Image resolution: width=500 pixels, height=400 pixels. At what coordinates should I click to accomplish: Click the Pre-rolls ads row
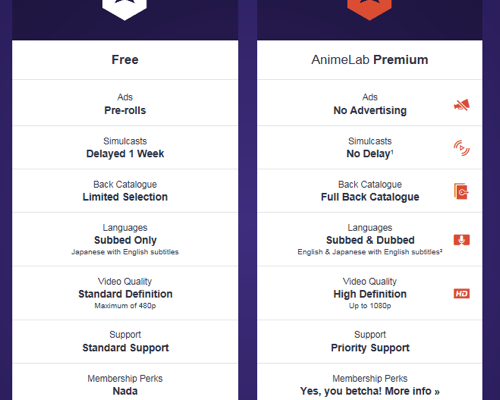coord(125,103)
